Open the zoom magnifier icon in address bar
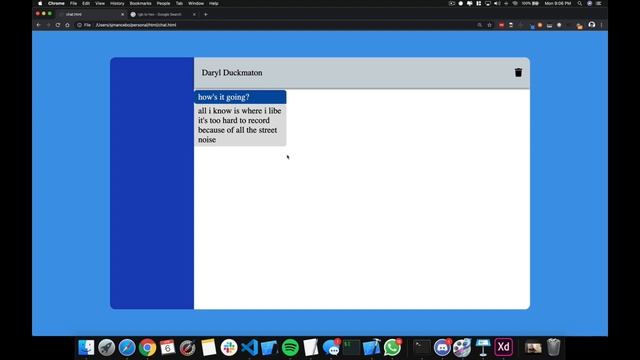 point(480,25)
